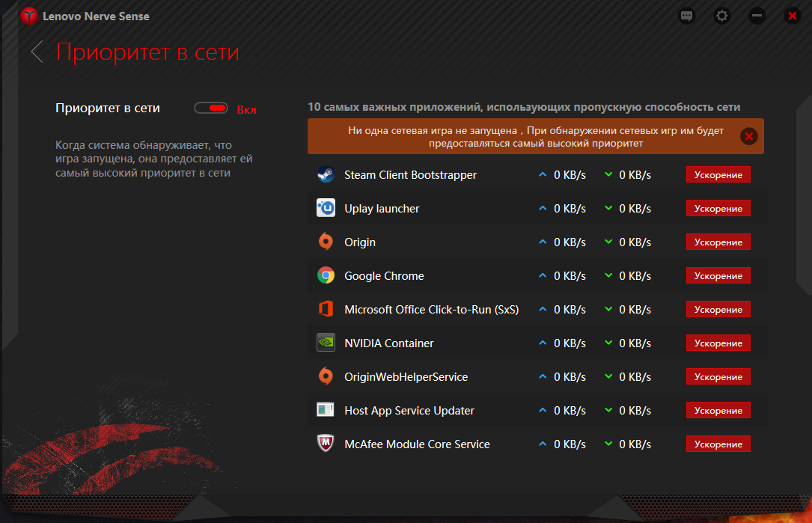Toggle the Приоритет в сети switch
The width and height of the screenshot is (812, 523).
pos(211,108)
